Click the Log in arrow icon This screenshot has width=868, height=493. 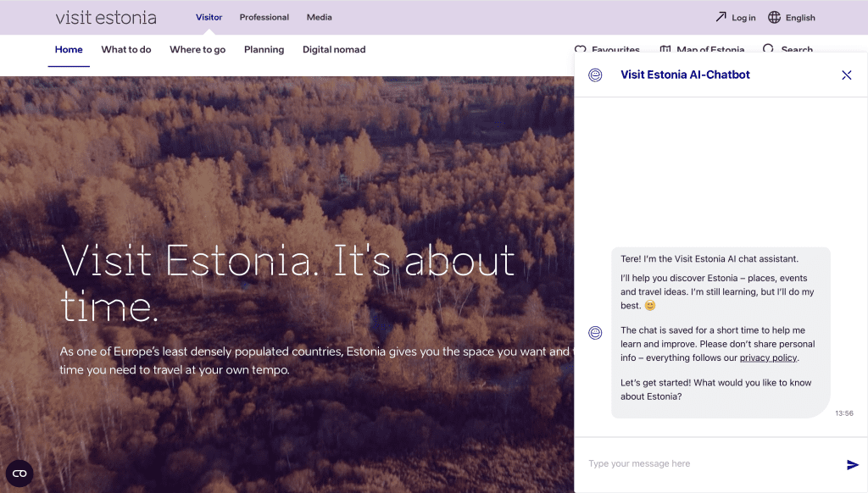click(x=721, y=18)
